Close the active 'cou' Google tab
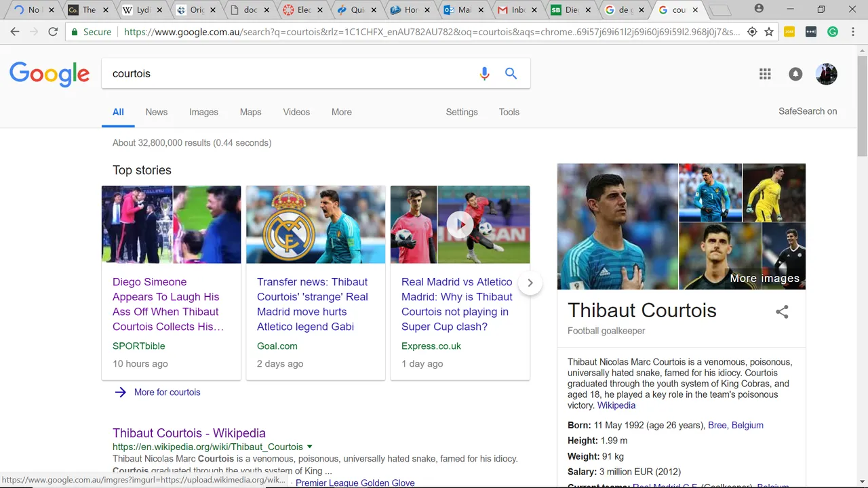The image size is (868, 488). click(x=695, y=10)
